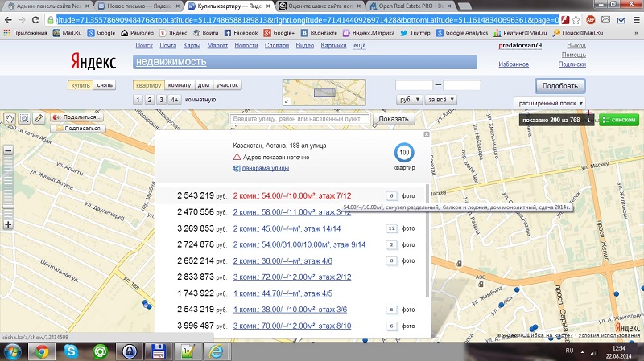Open the за всё price type dropdown
Screen dimensions: 644x361
point(441,99)
